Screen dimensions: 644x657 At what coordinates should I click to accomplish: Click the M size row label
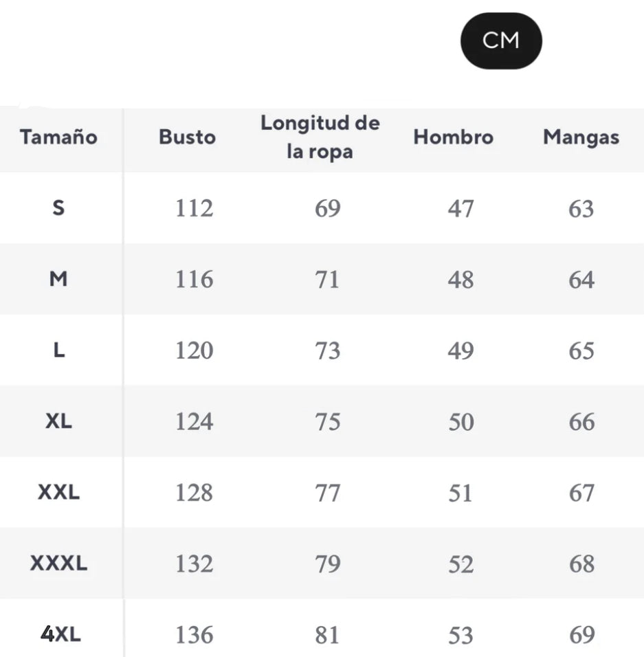[x=58, y=279]
